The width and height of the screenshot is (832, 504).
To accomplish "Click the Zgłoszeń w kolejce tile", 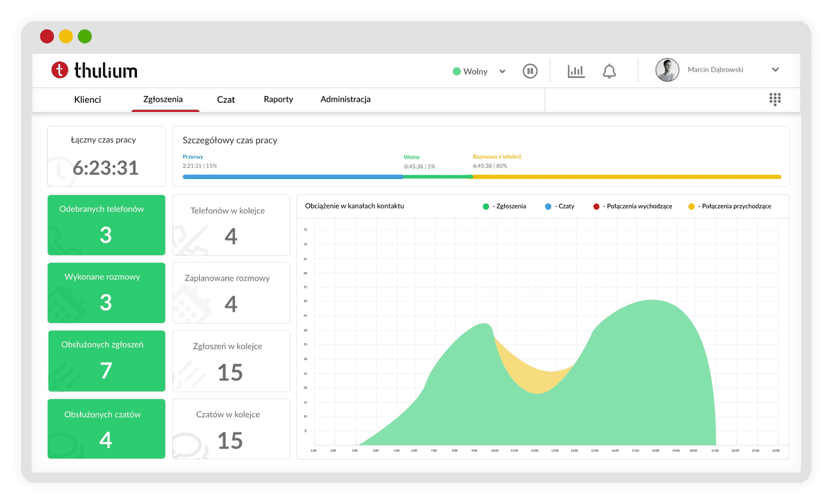I will pos(231,361).
